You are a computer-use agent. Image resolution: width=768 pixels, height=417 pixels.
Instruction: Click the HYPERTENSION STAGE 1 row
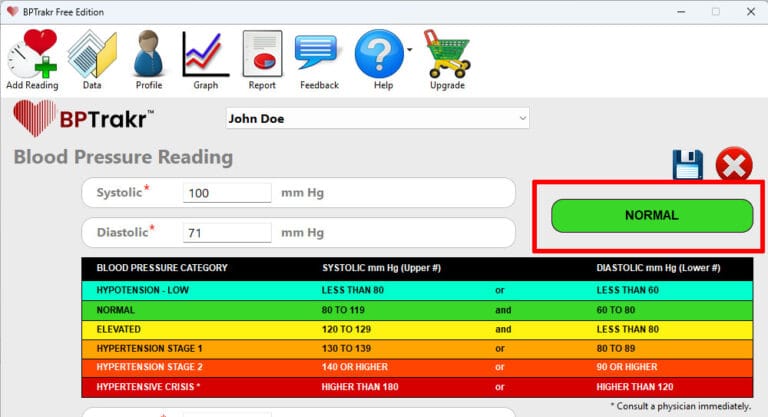pos(416,348)
